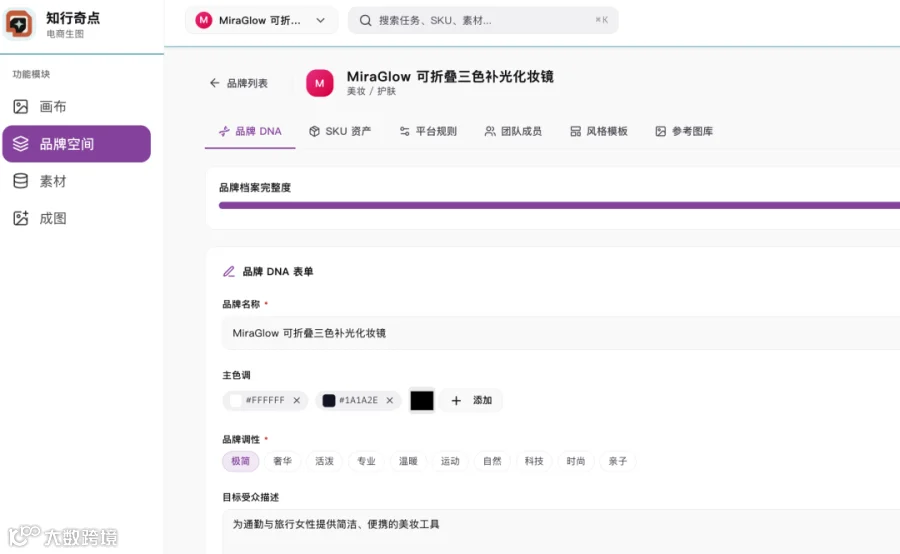Viewport: 900px width, 554px height.
Task: Switch to the 参考图库 tab
Action: click(684, 131)
